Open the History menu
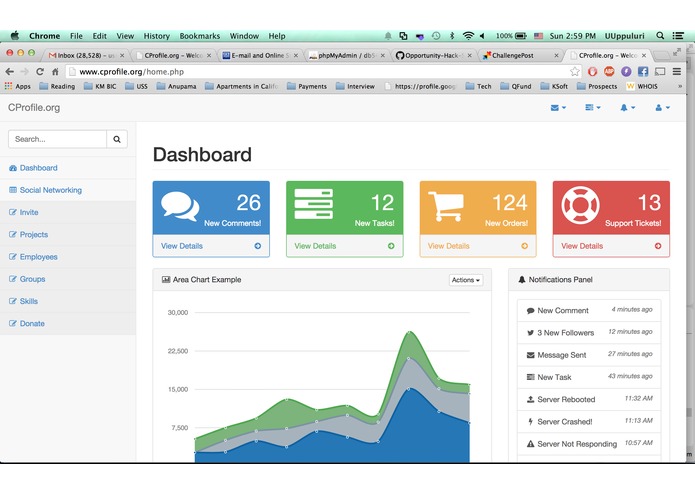This screenshot has width=695, height=494. (156, 36)
